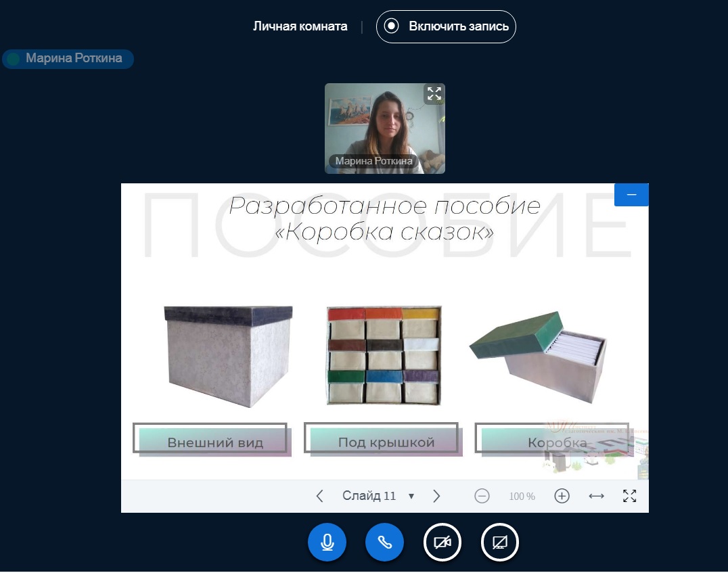Expand Марина Роткина's video to fullscreen

(x=434, y=94)
